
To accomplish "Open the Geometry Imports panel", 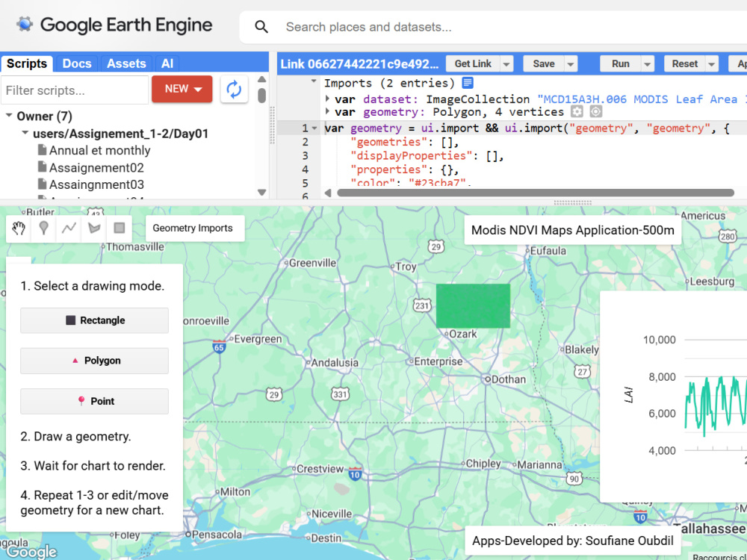I will 195,228.
